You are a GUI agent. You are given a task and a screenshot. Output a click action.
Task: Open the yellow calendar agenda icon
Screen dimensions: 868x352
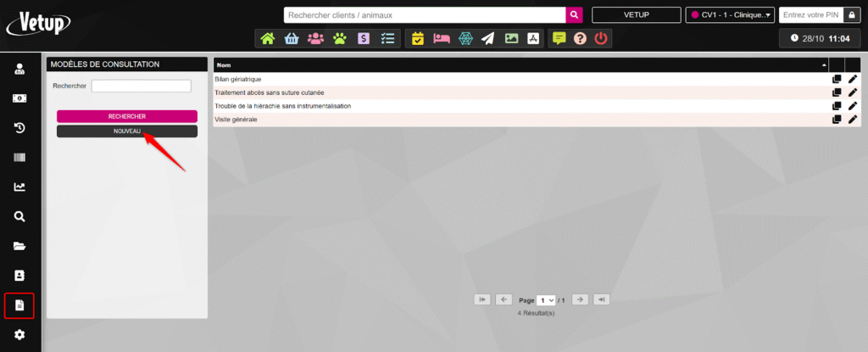[x=417, y=38]
